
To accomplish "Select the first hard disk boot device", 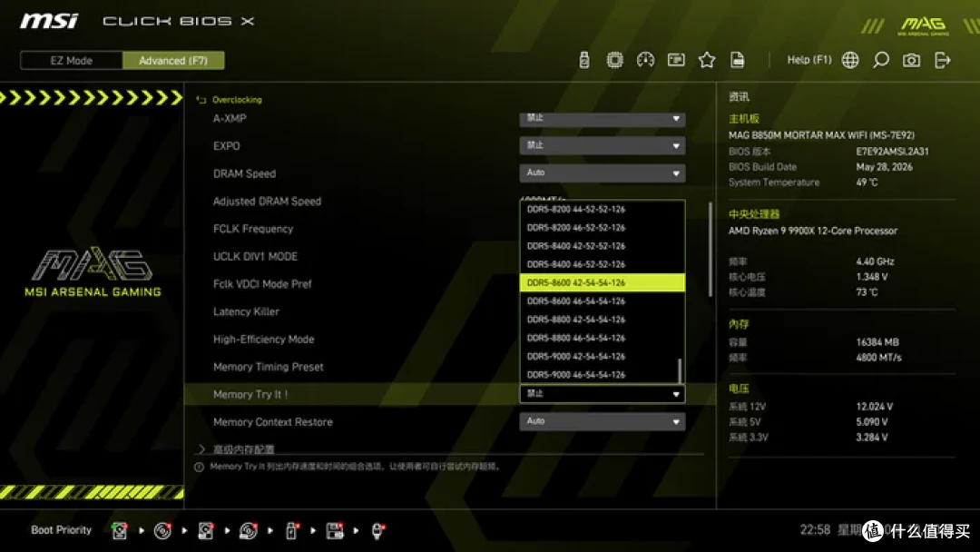I will [x=120, y=531].
